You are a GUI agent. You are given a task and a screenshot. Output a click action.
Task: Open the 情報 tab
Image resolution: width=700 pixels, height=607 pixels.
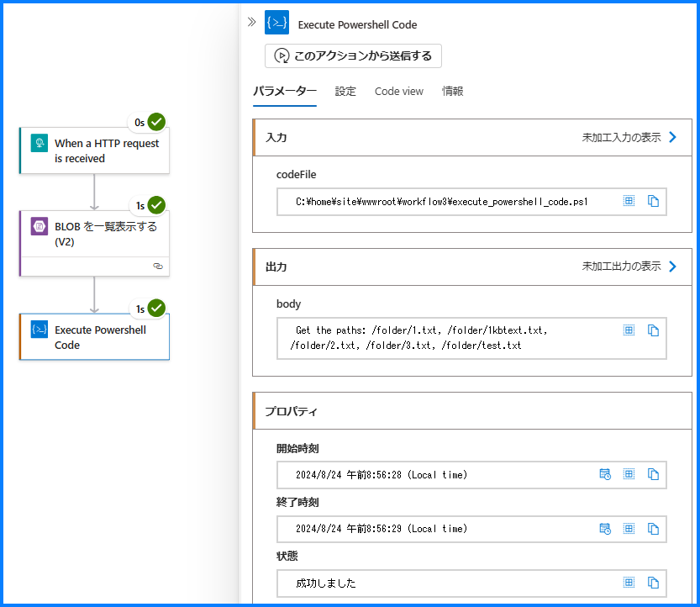click(453, 91)
